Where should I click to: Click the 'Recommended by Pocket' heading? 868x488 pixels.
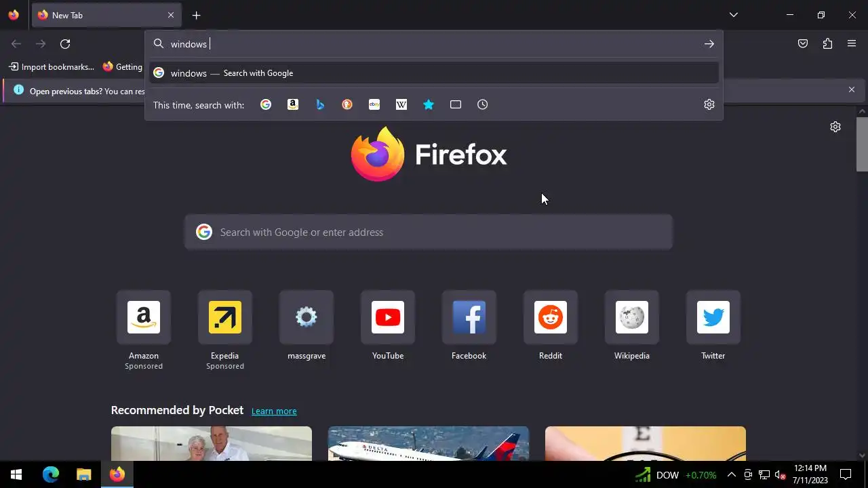pyautogui.click(x=177, y=410)
